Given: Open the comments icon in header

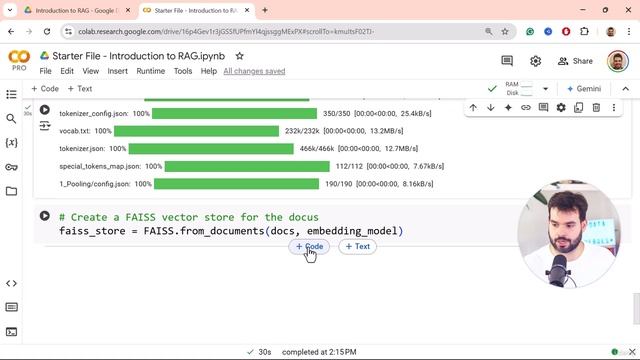Looking at the screenshot, I should [507, 61].
